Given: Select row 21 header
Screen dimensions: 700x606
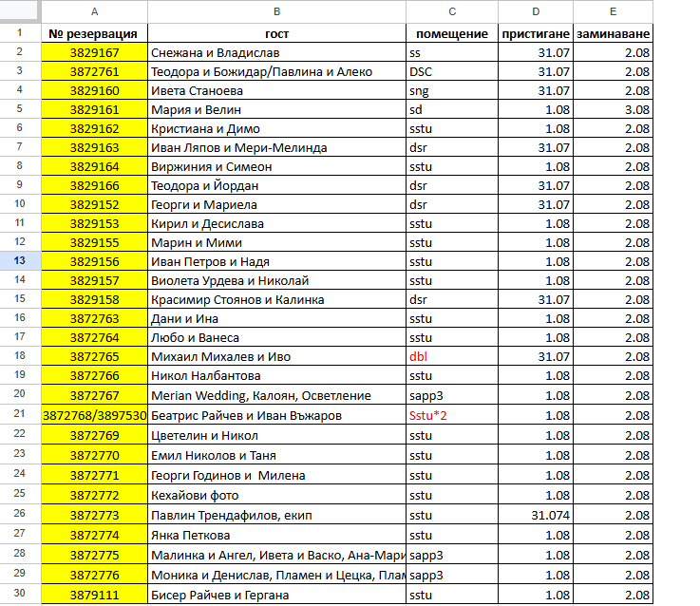Looking at the screenshot, I should tap(20, 413).
